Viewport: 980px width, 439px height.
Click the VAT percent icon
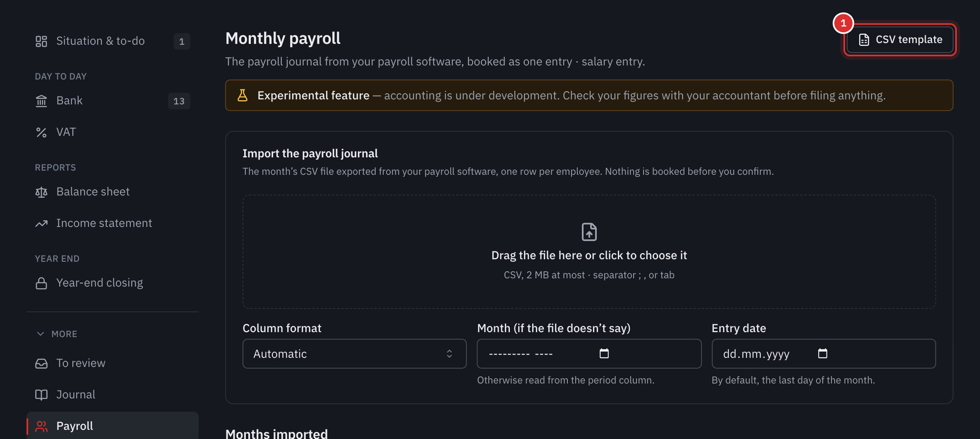tap(41, 132)
